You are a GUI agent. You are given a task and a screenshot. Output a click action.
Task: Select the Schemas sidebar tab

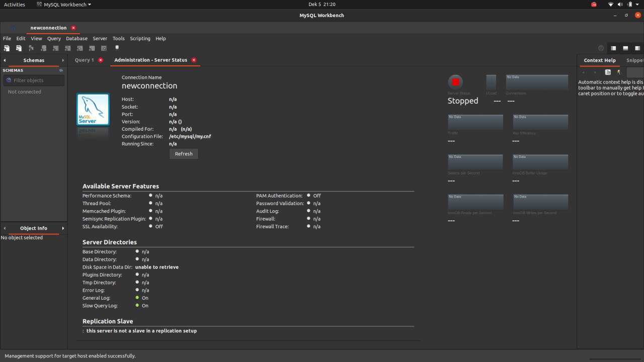click(x=34, y=60)
